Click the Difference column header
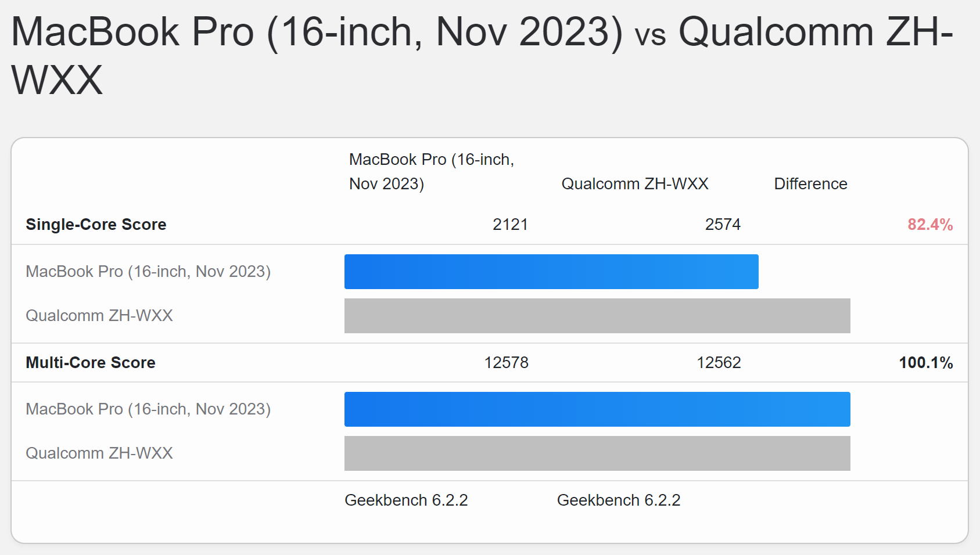This screenshot has height=555, width=980. [810, 184]
